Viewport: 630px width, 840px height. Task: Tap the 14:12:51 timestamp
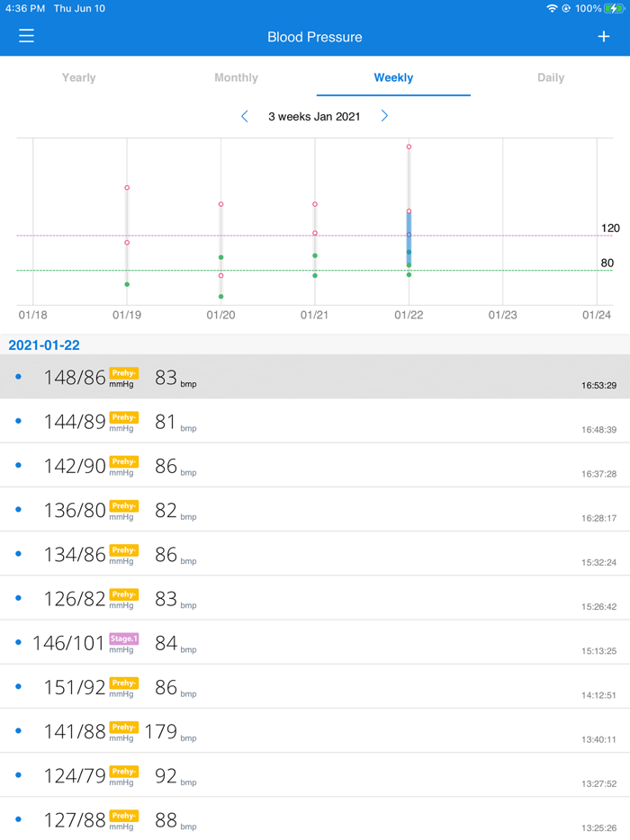598,695
